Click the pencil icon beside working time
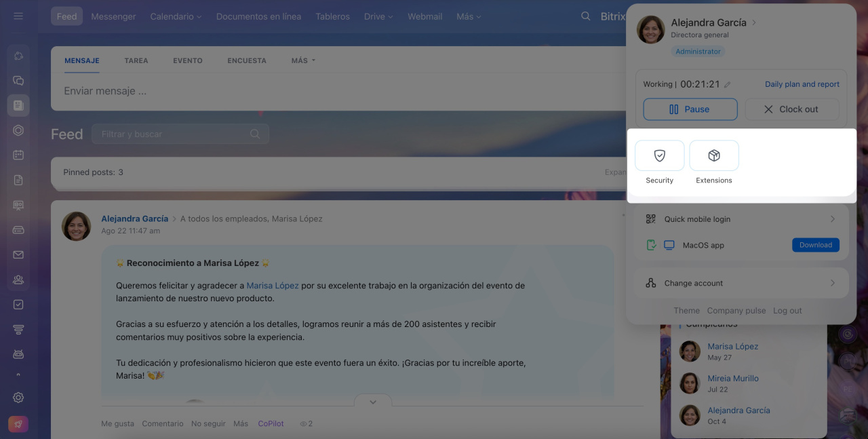Screen dimensions: 868x439 coord(728,85)
